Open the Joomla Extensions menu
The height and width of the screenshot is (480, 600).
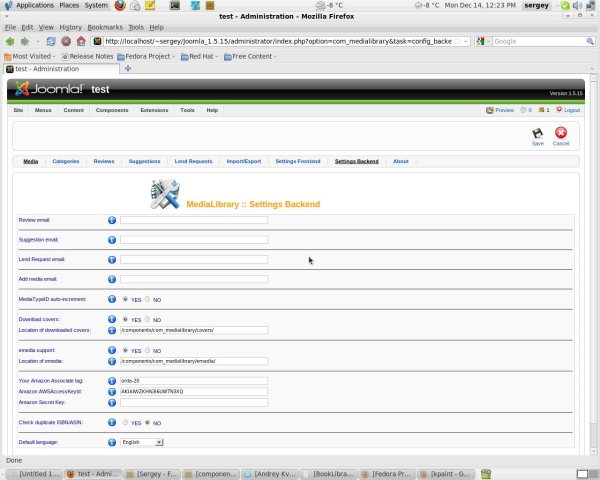[x=154, y=110]
